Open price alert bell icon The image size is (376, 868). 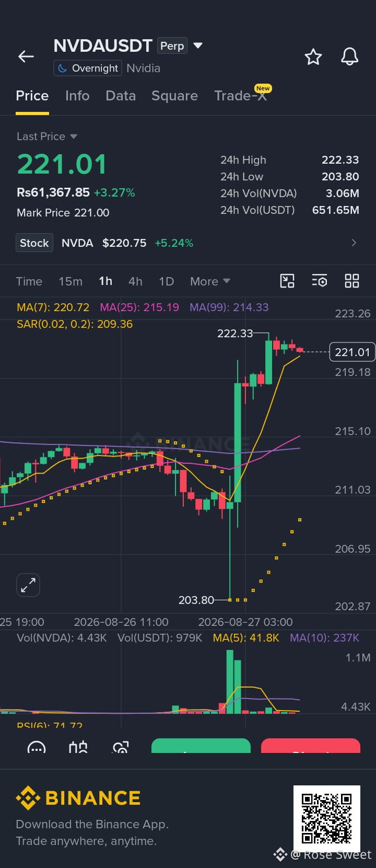point(350,56)
